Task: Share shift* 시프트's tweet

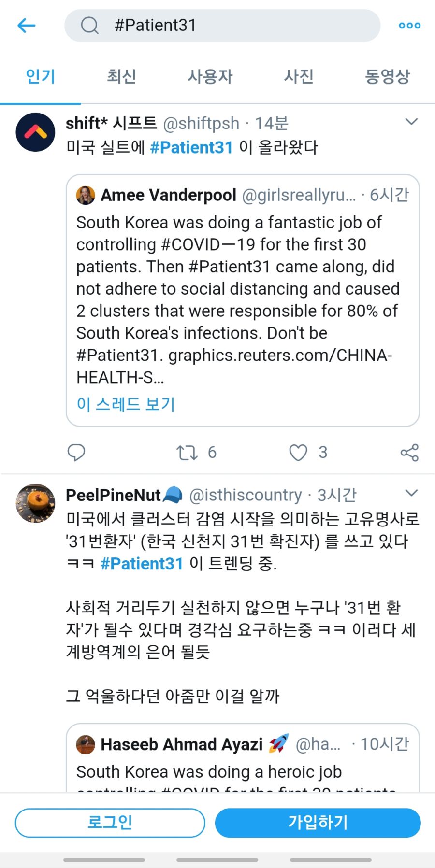Action: click(x=409, y=453)
